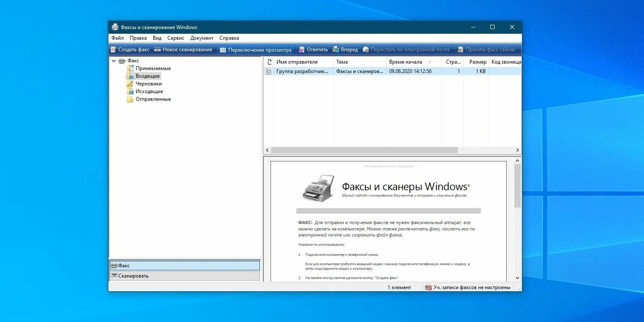
Task: Select the Отправленные folder
Action: [x=153, y=99]
